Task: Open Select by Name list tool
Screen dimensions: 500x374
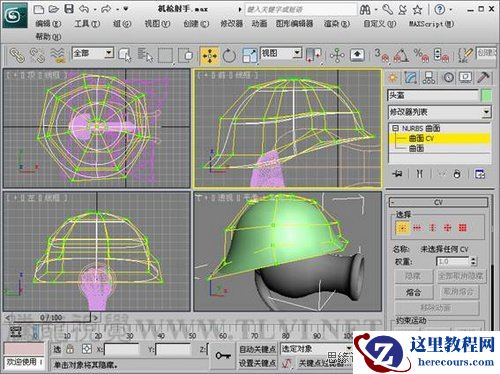Action: 145,55
